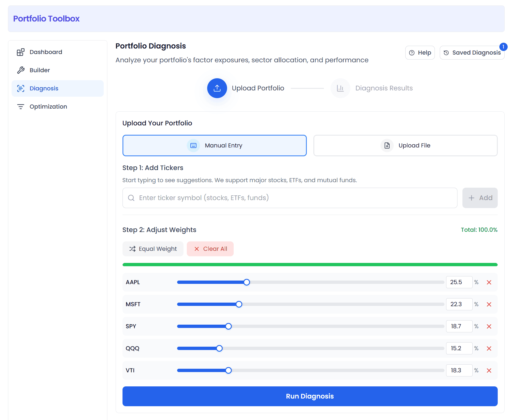Click the MSFT weight slider handle
This screenshot has height=420, width=514.
click(x=239, y=304)
